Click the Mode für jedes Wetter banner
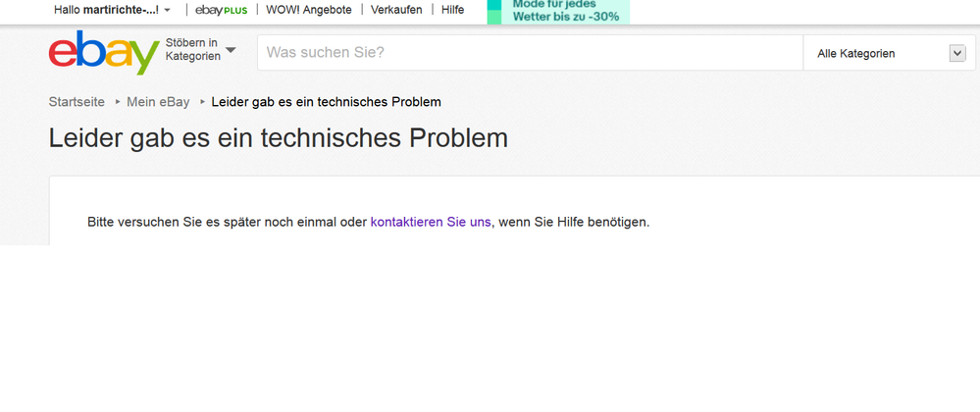Viewport: 980px width, 412px height. pyautogui.click(x=559, y=11)
